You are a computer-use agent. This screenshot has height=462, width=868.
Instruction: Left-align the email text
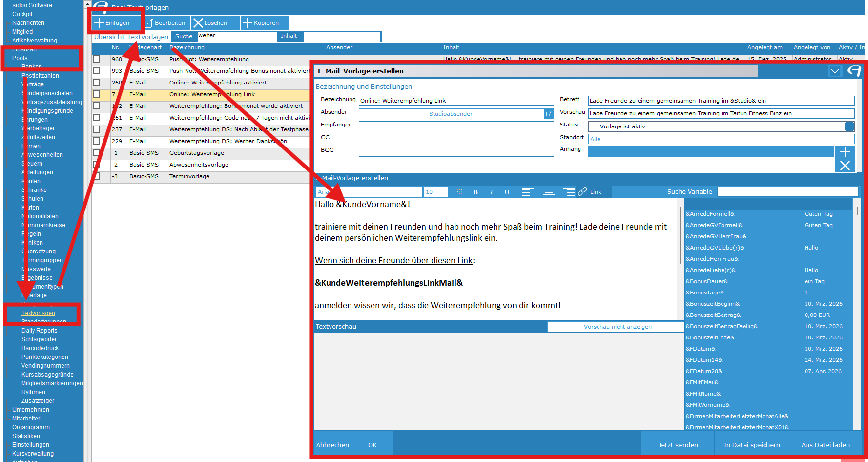[527, 192]
